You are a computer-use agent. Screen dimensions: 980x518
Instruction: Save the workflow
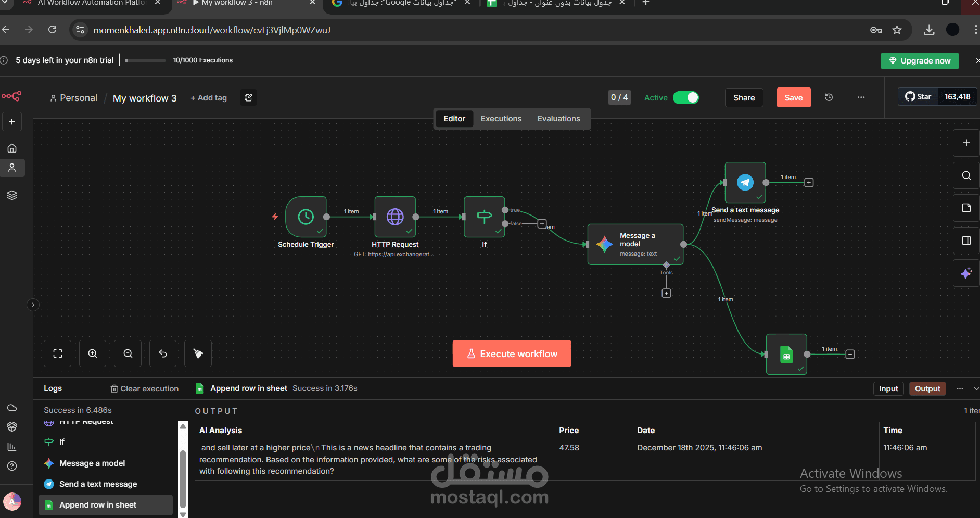pos(794,97)
